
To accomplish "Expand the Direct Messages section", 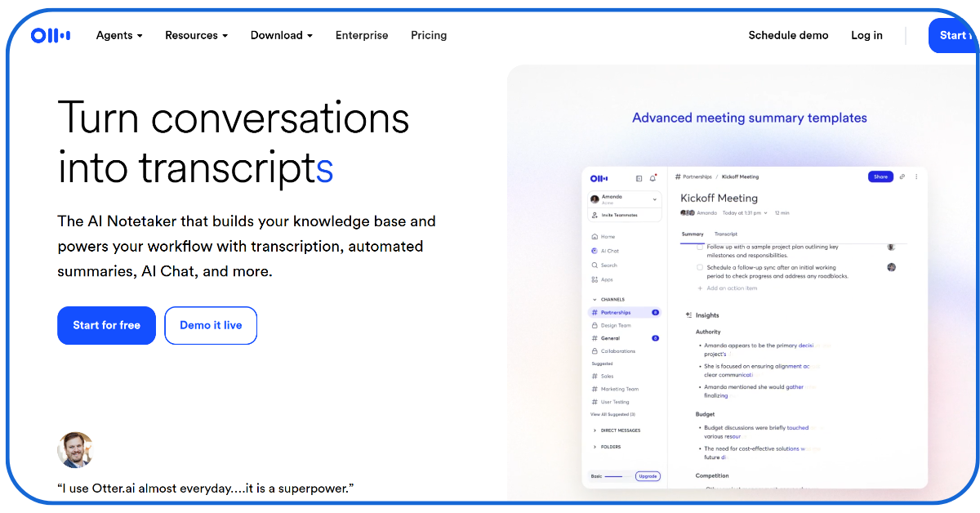I will pos(621,430).
